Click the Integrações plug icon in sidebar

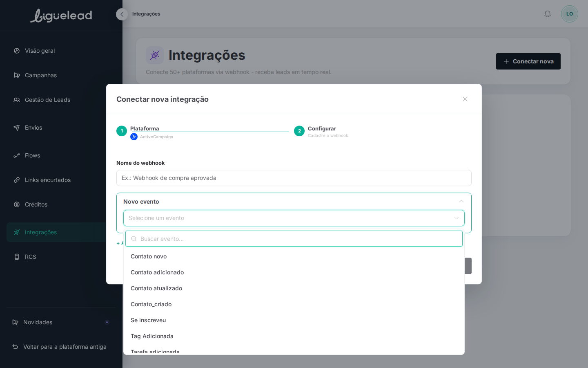click(x=17, y=232)
